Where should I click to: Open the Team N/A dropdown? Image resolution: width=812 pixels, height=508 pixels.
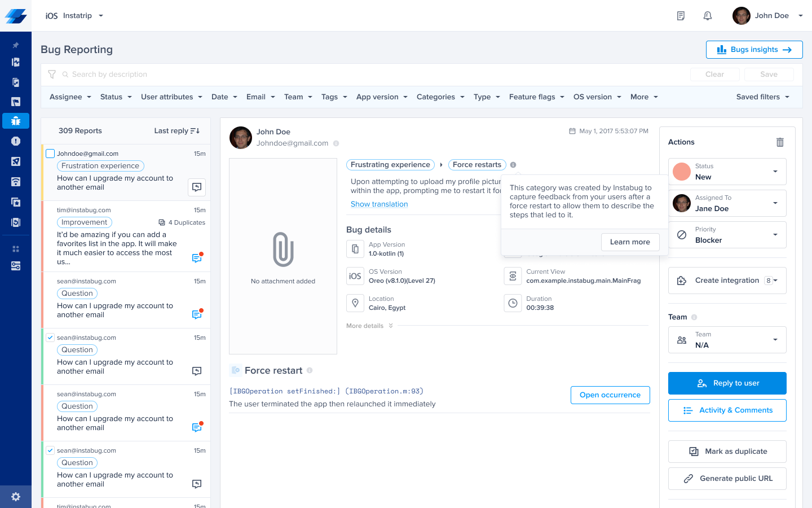coord(727,340)
